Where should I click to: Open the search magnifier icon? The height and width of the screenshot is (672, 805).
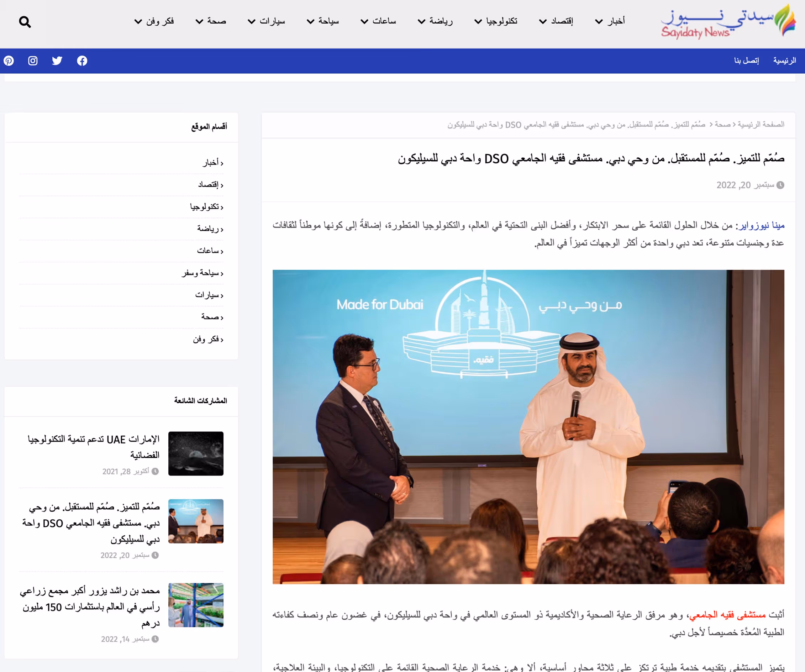[x=25, y=22]
